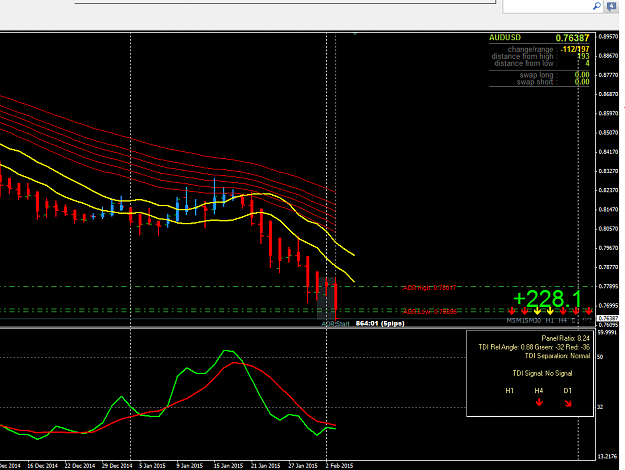Select the ADR High line label
The height and width of the screenshot is (470, 625).
tap(430, 287)
